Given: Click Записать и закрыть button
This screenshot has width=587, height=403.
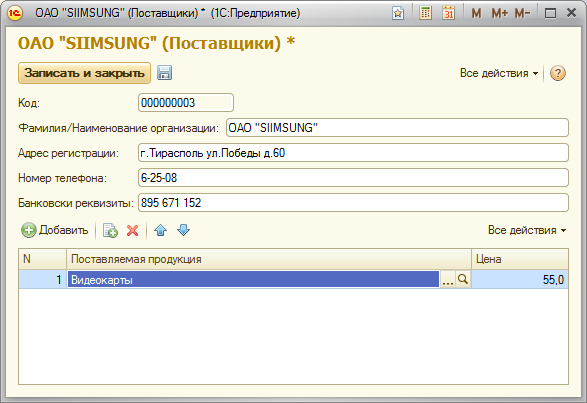Looking at the screenshot, I should [x=84, y=73].
